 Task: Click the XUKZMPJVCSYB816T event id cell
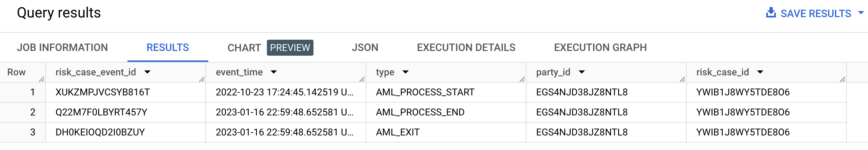(103, 92)
